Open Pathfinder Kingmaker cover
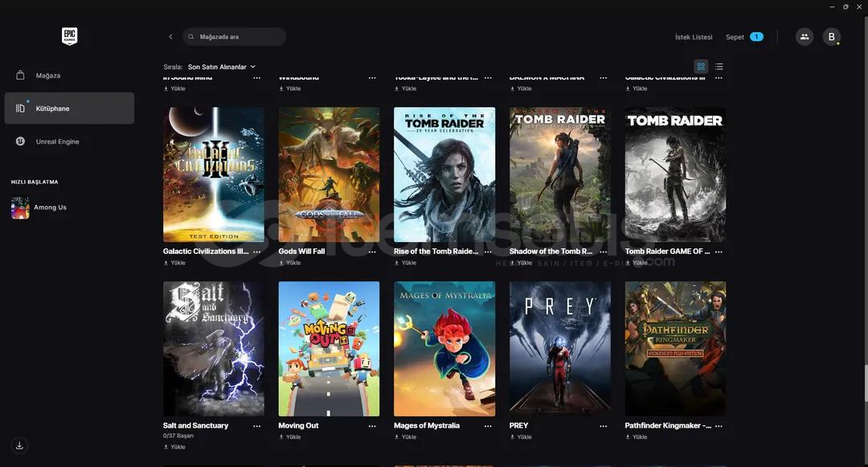 tap(675, 349)
